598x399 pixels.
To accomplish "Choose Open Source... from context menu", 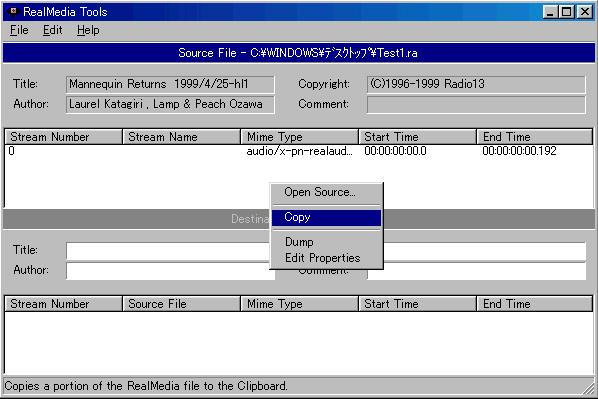I will click(x=326, y=192).
